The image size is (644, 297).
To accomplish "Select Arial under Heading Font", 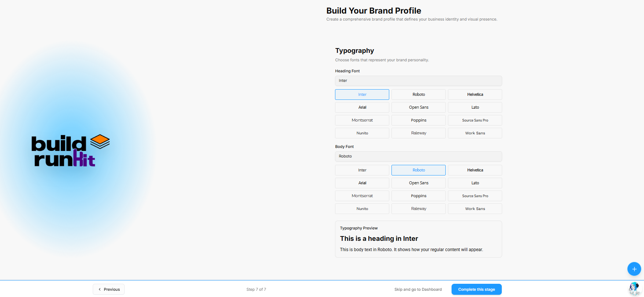I will point(362,107).
